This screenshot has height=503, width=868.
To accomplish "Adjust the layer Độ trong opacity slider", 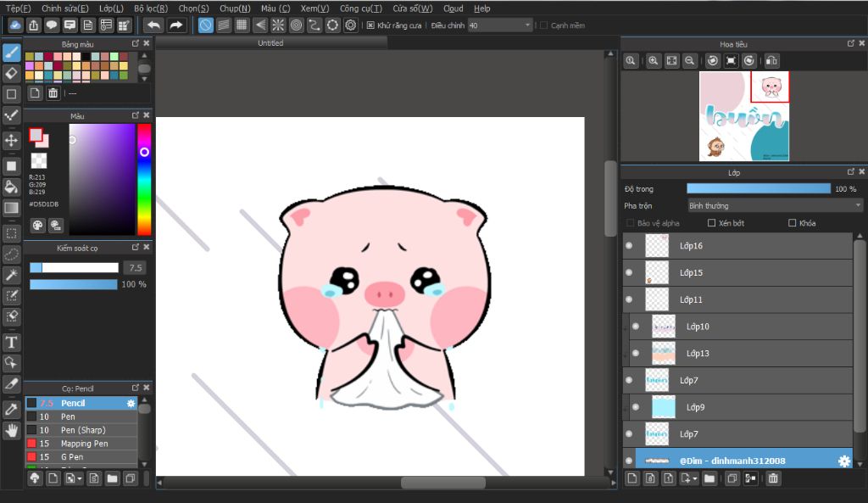I will (x=759, y=189).
